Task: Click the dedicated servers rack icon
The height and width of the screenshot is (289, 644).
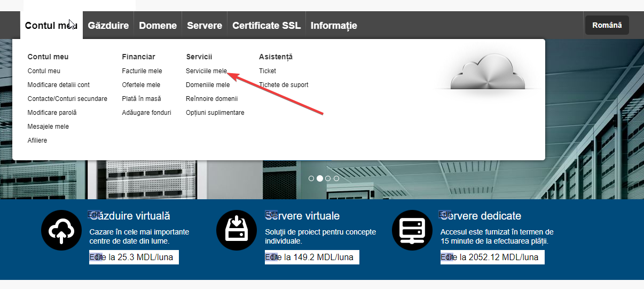Action: [x=412, y=230]
